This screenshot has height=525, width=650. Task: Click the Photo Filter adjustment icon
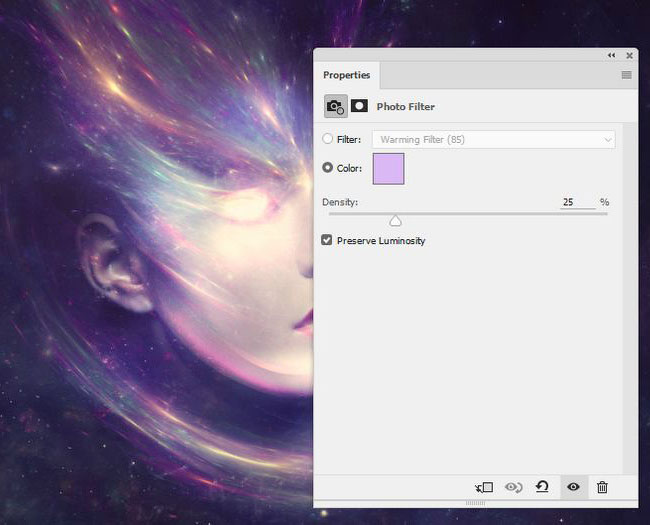(335, 107)
